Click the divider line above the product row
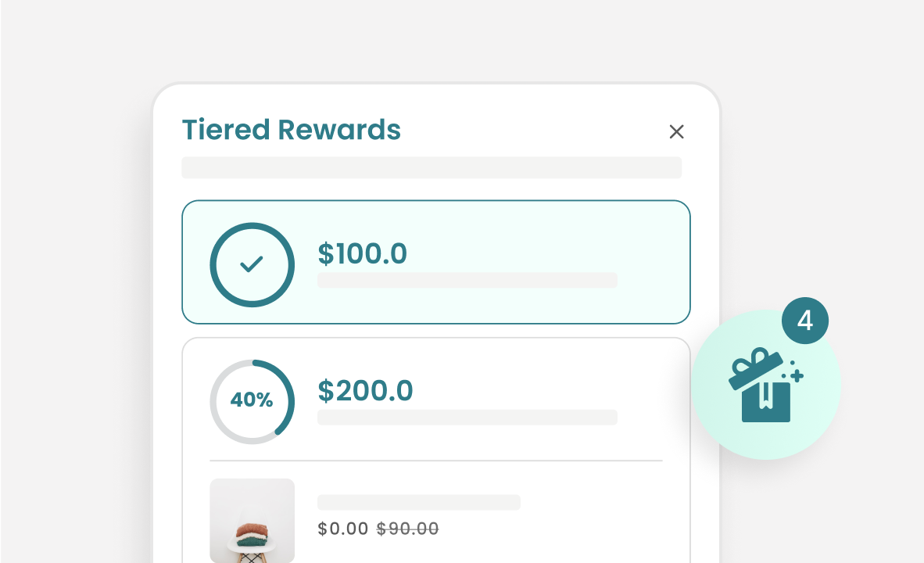The height and width of the screenshot is (563, 924). [435, 461]
